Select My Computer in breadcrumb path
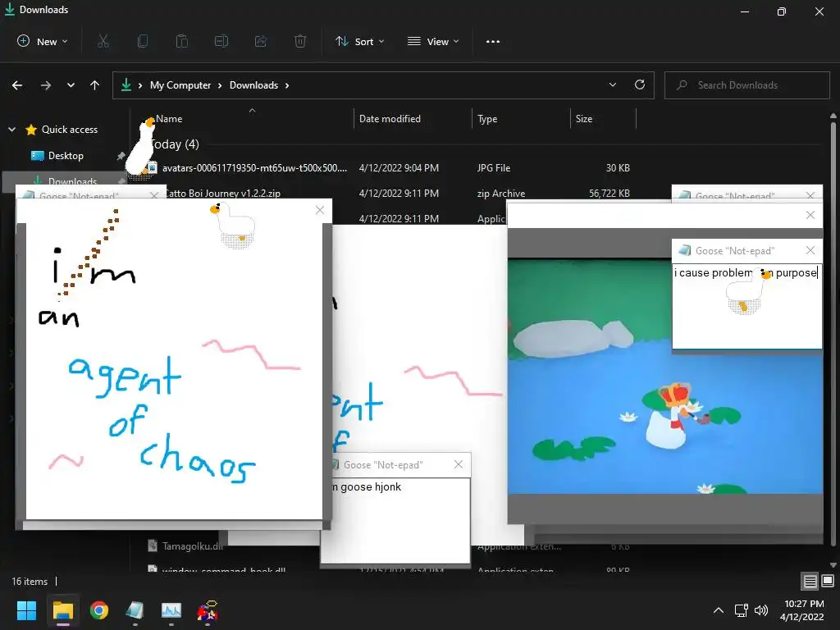 tap(180, 85)
